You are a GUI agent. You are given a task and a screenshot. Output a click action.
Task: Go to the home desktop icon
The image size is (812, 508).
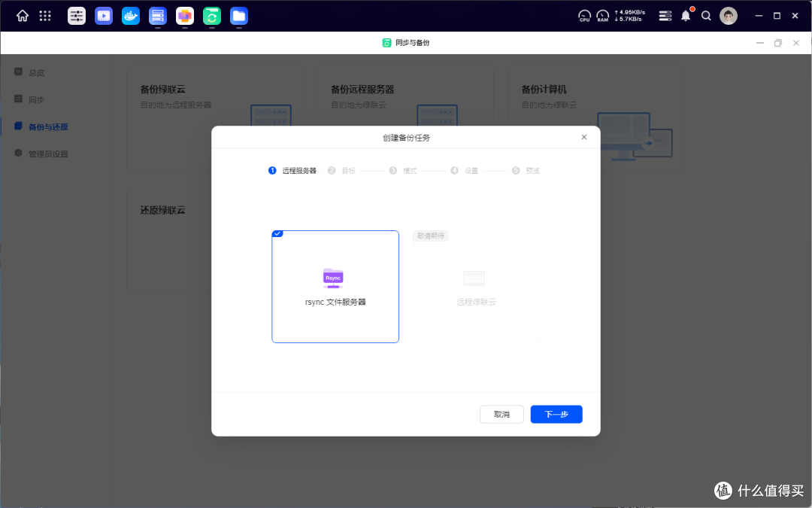[x=23, y=16]
